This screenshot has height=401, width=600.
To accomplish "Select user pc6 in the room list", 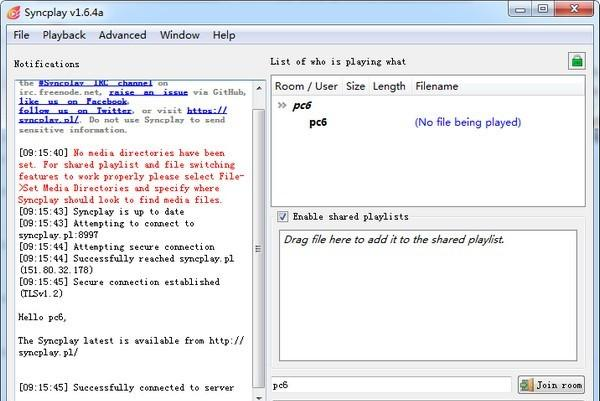I will click(x=318, y=123).
